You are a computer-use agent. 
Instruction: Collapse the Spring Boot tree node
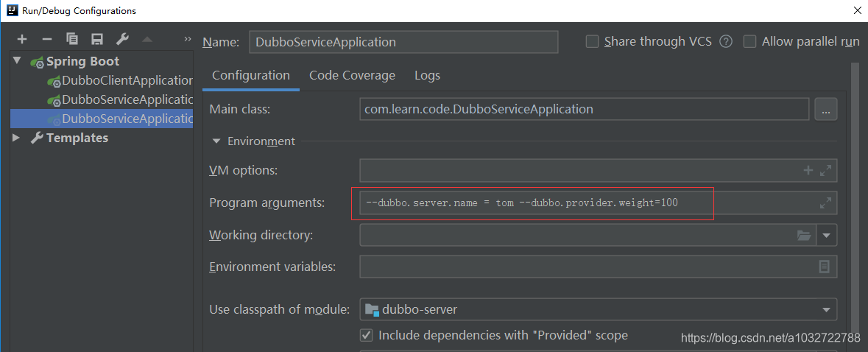tap(17, 60)
